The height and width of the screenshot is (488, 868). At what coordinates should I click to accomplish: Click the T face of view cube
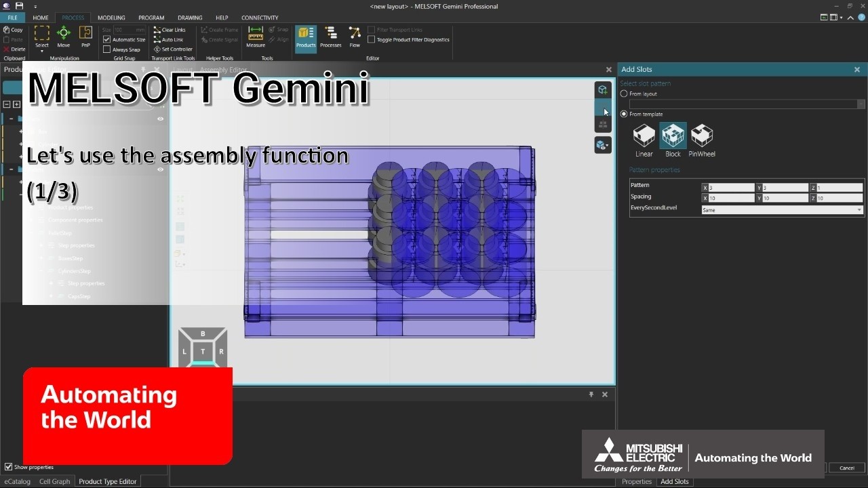(x=203, y=352)
